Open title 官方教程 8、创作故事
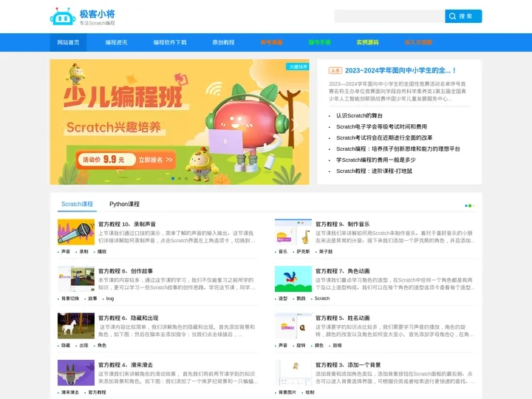This screenshot has width=532, height=399. click(126, 271)
